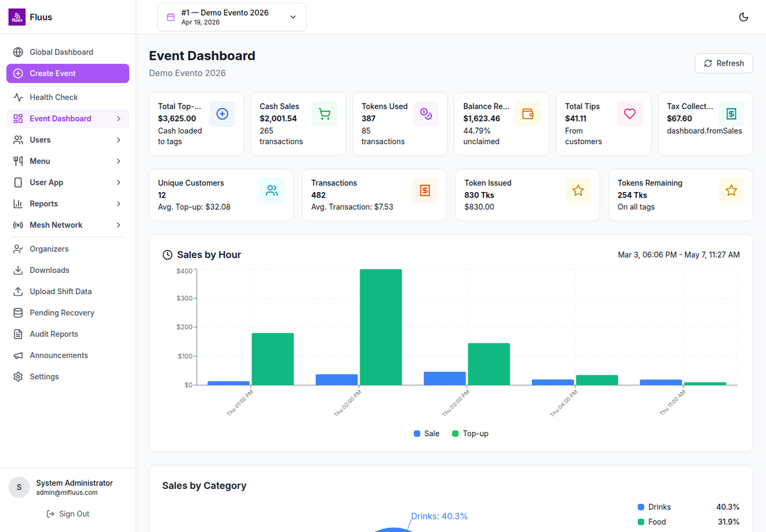
Task: Open Global Dashboard from sidebar
Action: pos(68,52)
